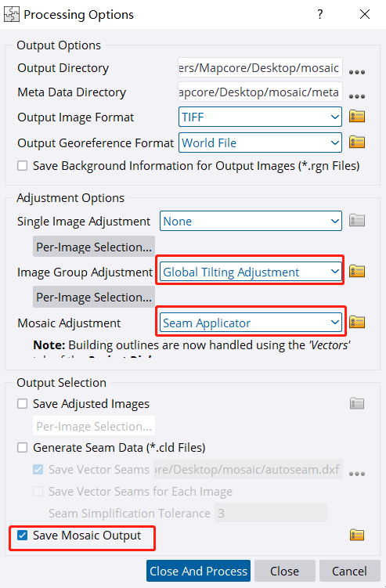Open Per-Image Selection under Single Image Adjustment

tap(94, 247)
